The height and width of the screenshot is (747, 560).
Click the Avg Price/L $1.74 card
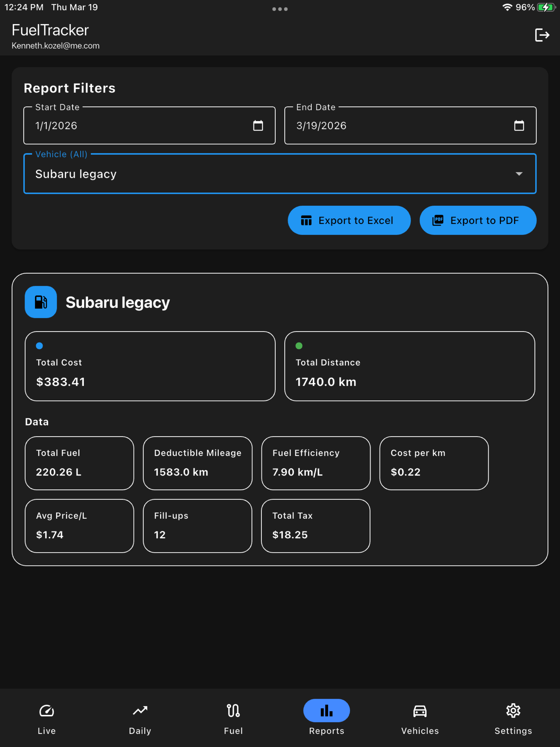79,526
